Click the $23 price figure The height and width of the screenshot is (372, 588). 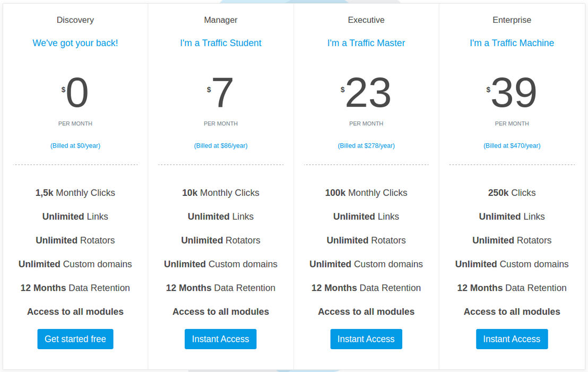coord(366,92)
